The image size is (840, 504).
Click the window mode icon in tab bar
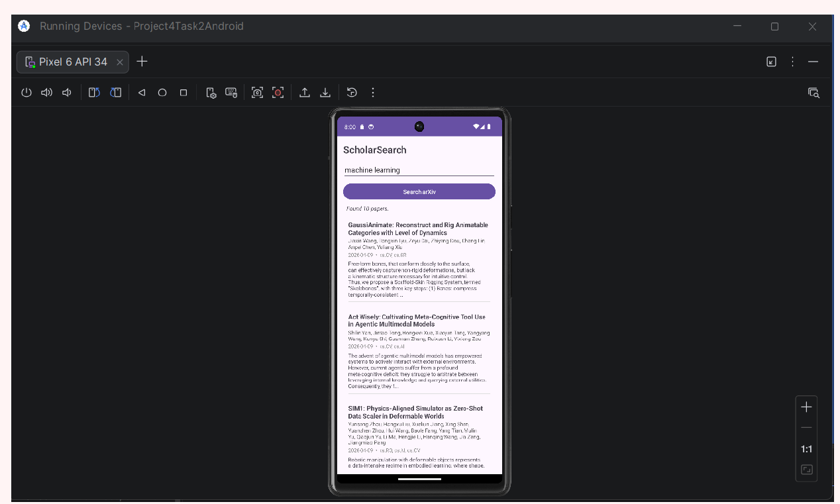click(x=771, y=62)
